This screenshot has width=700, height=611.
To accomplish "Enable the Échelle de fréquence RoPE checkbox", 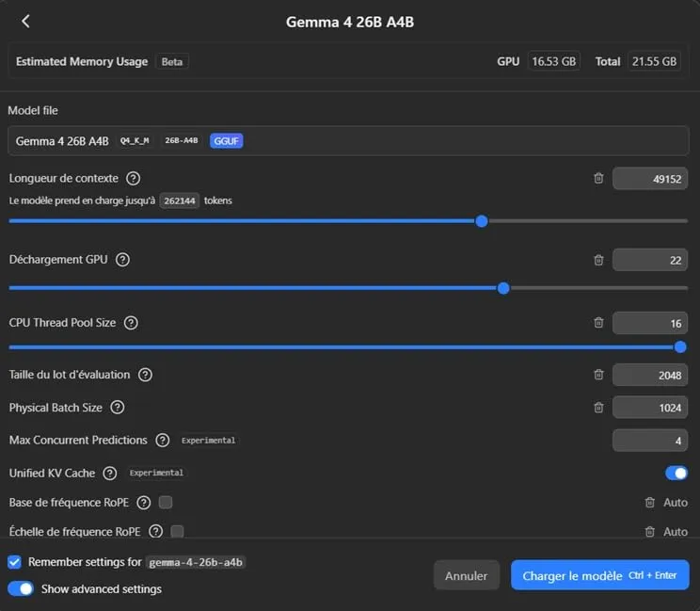I will [x=177, y=532].
